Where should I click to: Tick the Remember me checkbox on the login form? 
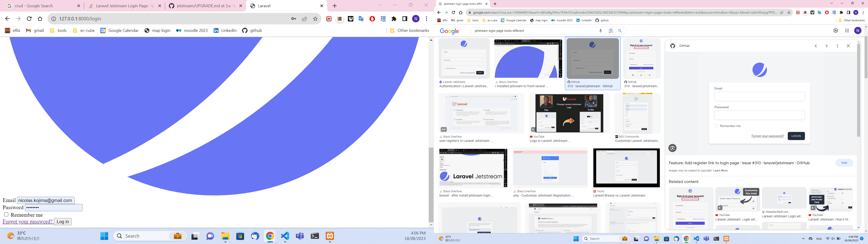(6, 214)
